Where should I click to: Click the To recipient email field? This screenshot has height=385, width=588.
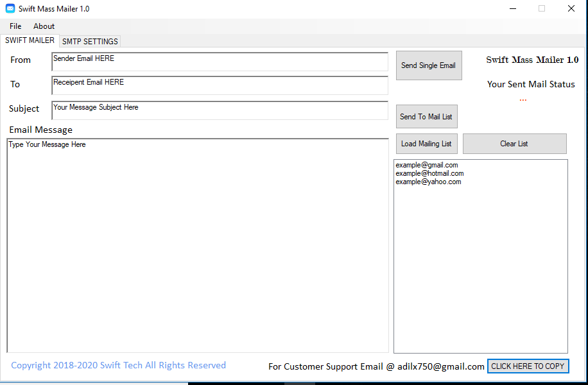(220, 86)
